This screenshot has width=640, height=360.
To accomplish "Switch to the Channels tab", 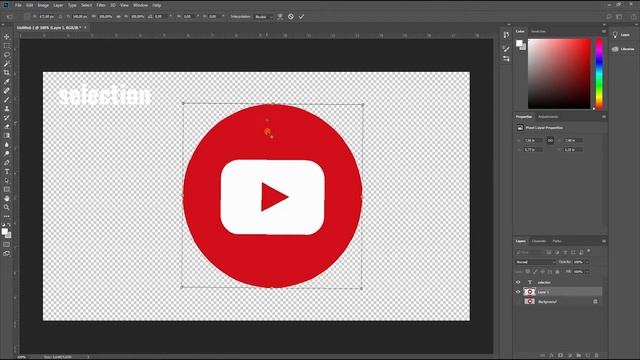I will coord(539,241).
